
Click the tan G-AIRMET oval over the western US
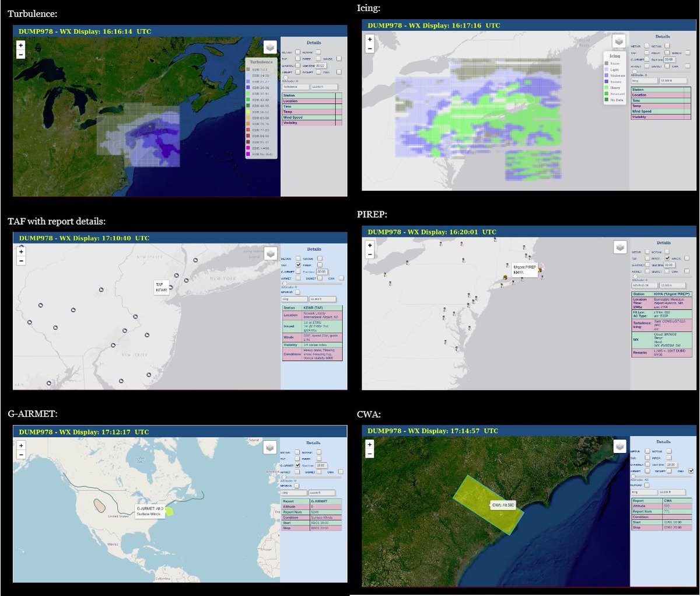click(99, 504)
